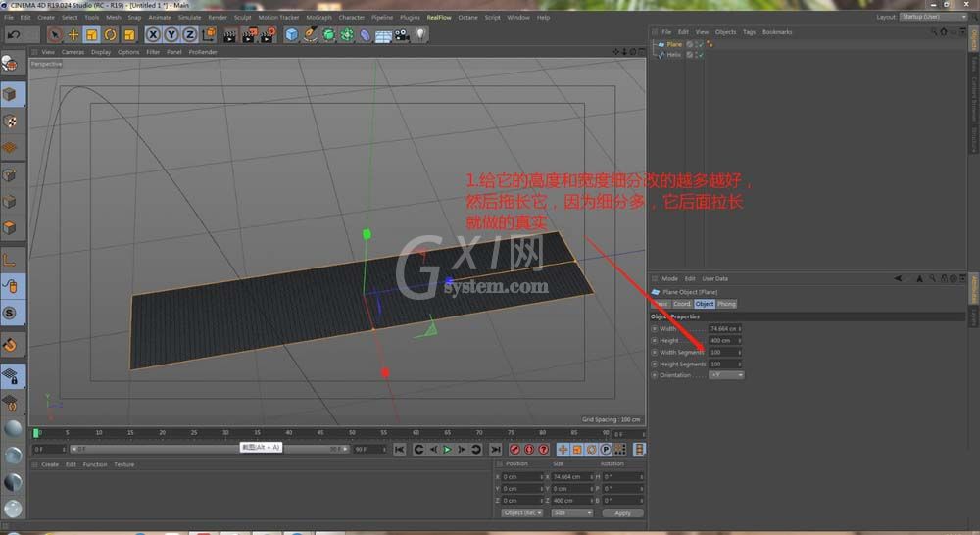Image resolution: width=980 pixels, height=535 pixels.
Task: Click the Record Active Objects button
Action: [x=515, y=450]
